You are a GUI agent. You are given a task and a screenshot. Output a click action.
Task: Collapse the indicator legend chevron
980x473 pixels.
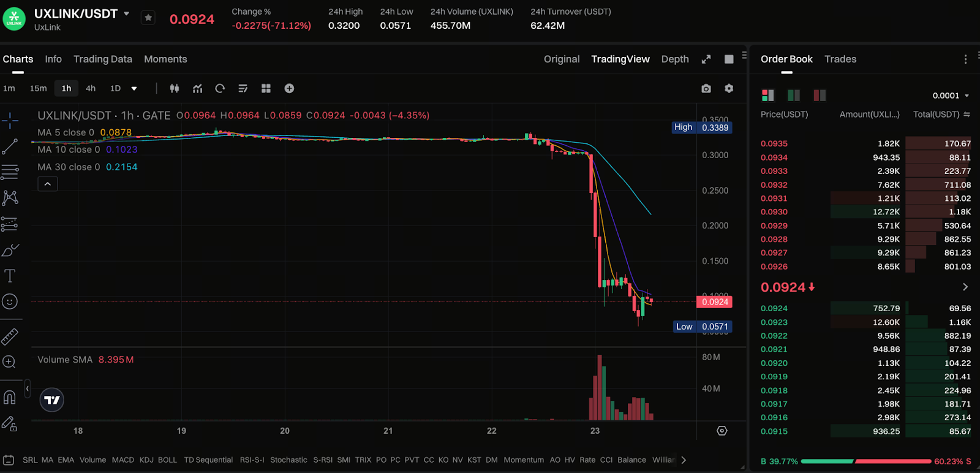click(48, 184)
